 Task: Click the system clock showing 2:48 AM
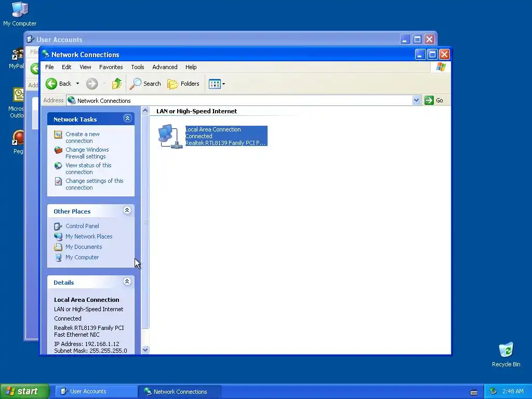(x=513, y=392)
